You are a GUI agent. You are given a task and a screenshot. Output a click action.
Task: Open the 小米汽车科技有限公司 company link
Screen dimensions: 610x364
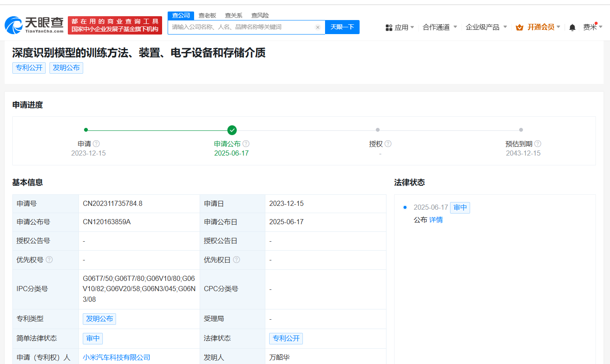[116, 357]
